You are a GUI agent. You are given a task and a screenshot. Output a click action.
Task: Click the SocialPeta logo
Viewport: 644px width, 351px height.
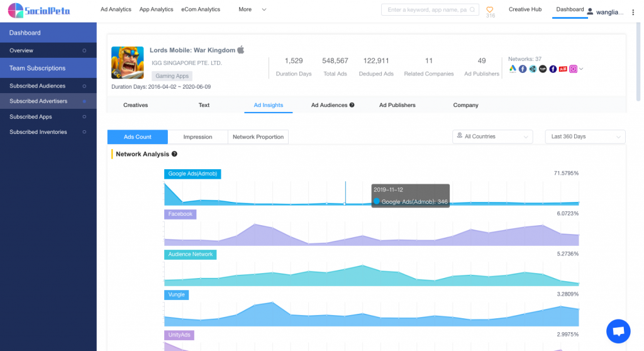coord(39,10)
